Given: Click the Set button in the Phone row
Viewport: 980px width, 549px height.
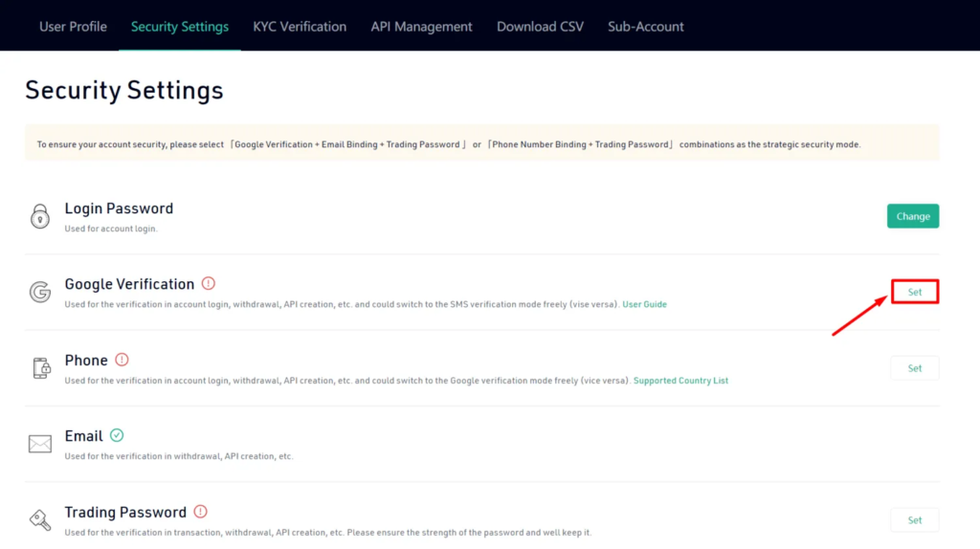Looking at the screenshot, I should (x=914, y=368).
